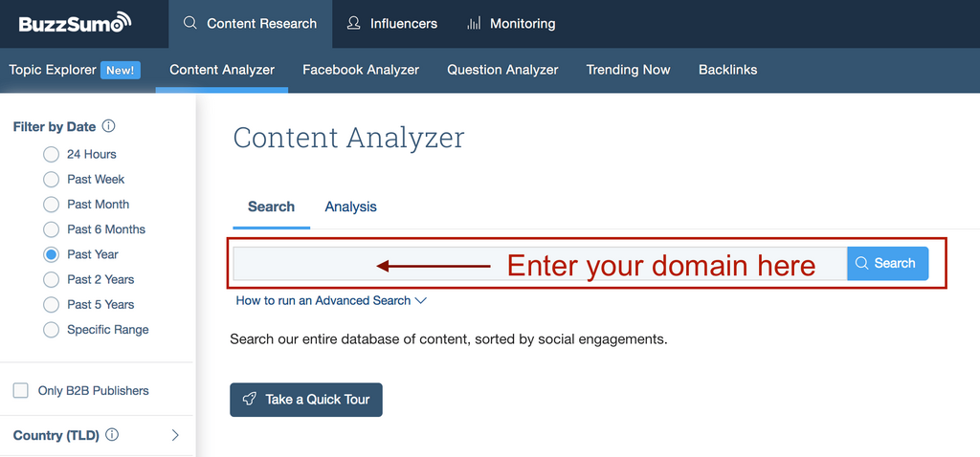Open the Monitoring section
Screen dimensions: 980x457
[x=511, y=23]
